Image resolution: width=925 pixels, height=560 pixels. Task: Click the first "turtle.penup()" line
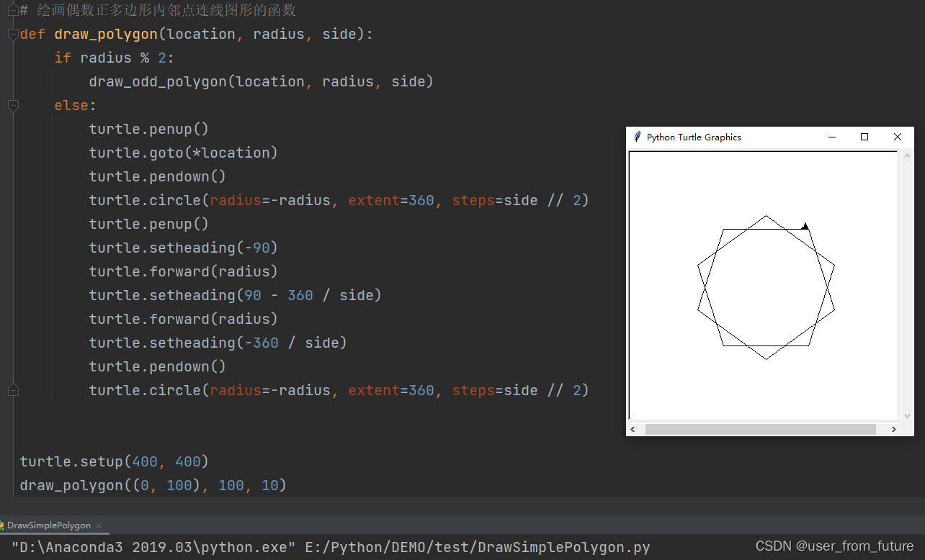coord(149,129)
